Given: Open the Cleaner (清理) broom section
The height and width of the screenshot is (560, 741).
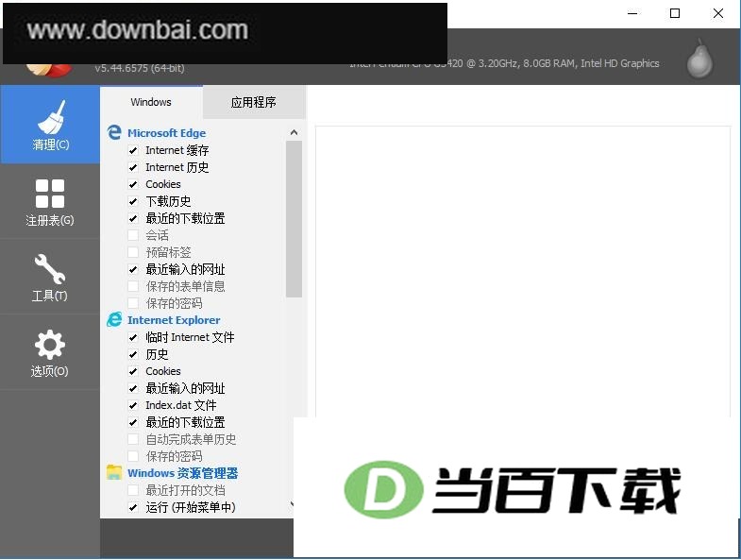Looking at the screenshot, I should click(x=50, y=125).
